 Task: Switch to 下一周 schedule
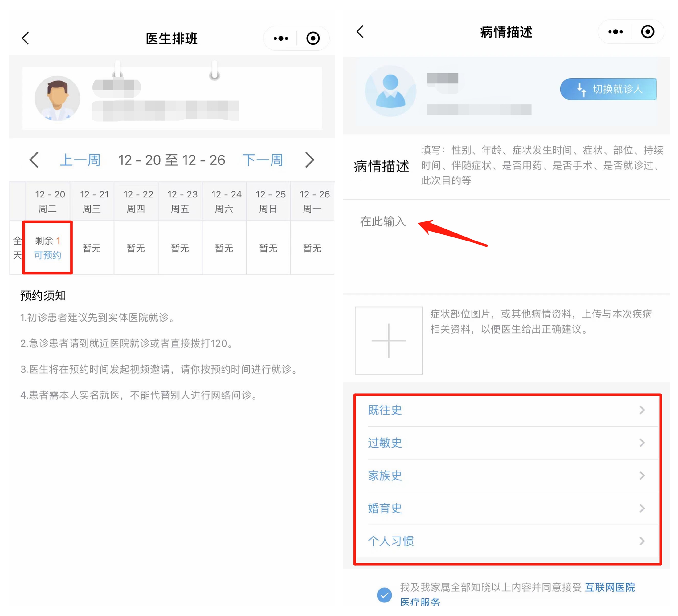[x=263, y=160]
